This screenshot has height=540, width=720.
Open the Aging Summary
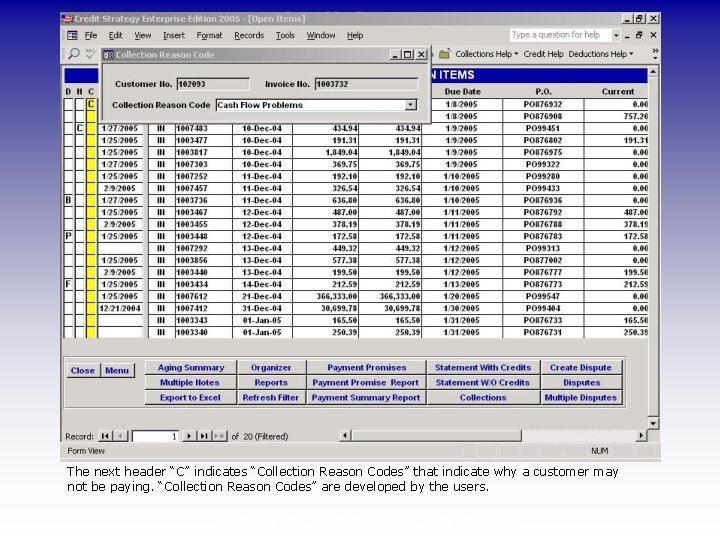coord(191,367)
